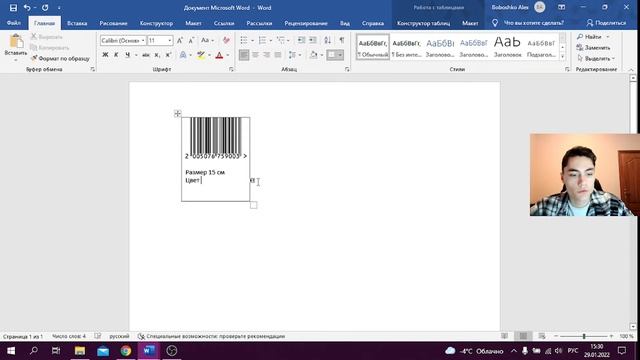Viewport: 640px width, 360px height.
Task: Toggle italic К formatting
Action: pos(116,55)
